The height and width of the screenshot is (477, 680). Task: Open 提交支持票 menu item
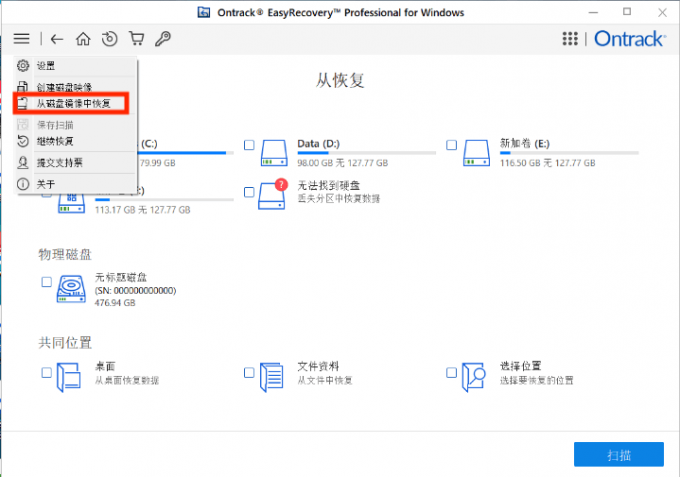[75, 163]
